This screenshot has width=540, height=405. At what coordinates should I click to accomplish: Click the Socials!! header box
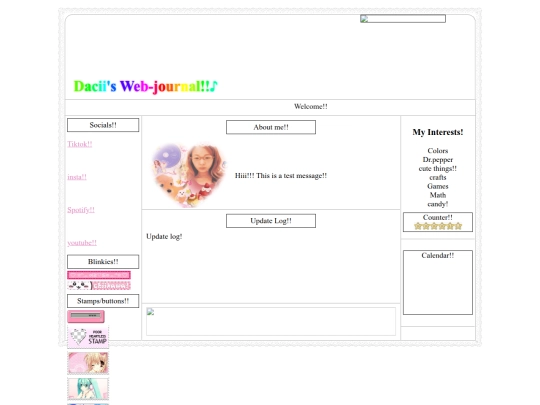pos(103,125)
